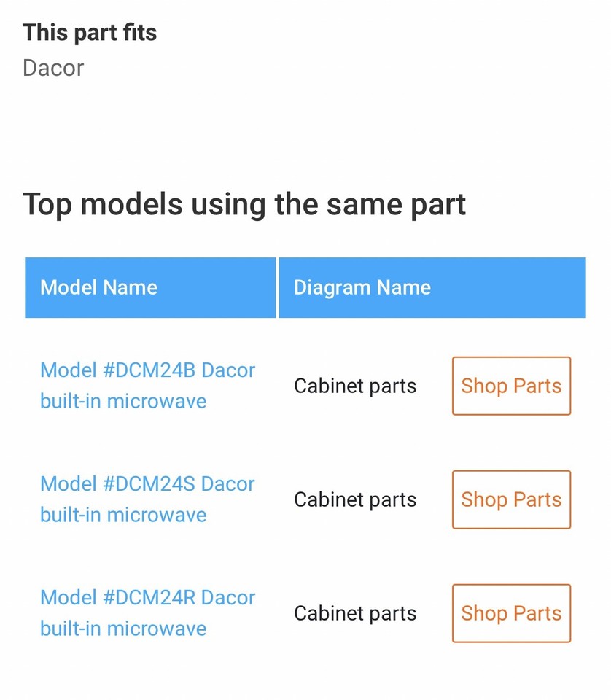Image resolution: width=611 pixels, height=700 pixels.
Task: Click the first table row
Action: [305, 386]
